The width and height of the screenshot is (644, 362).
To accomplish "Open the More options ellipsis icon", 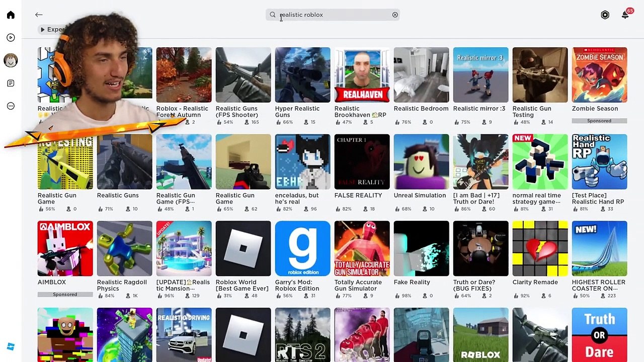I will [x=11, y=106].
